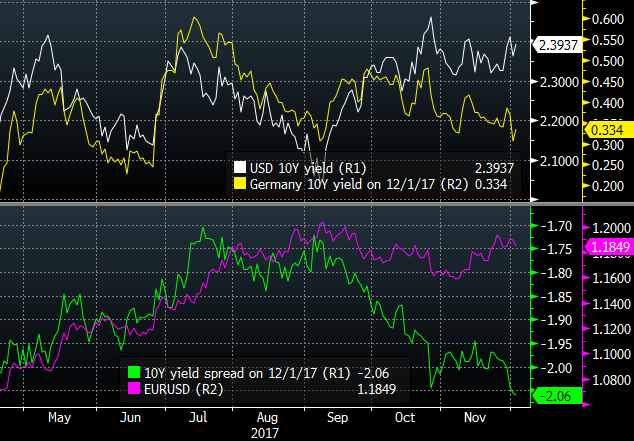Click the 1.2000 tick on lower right axis

point(609,226)
